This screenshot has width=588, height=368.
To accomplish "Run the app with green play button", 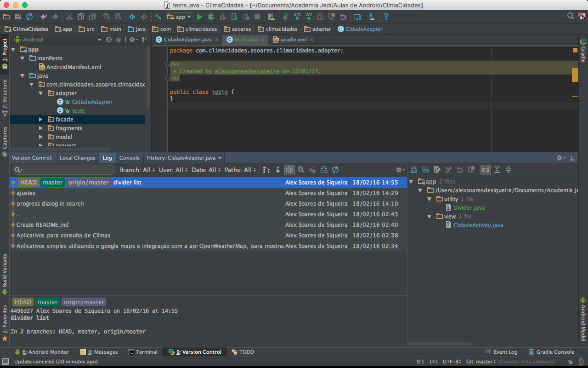I will [199, 17].
